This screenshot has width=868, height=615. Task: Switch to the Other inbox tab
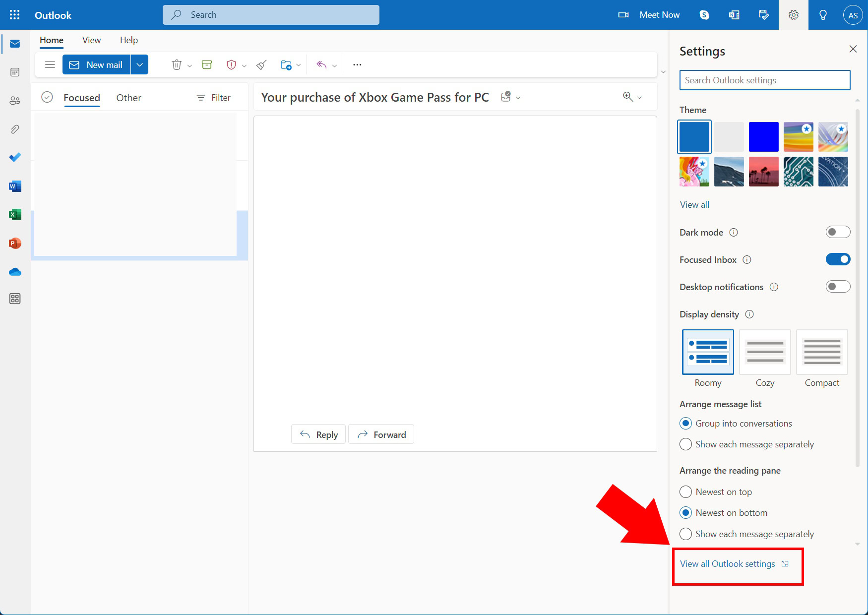coord(128,98)
